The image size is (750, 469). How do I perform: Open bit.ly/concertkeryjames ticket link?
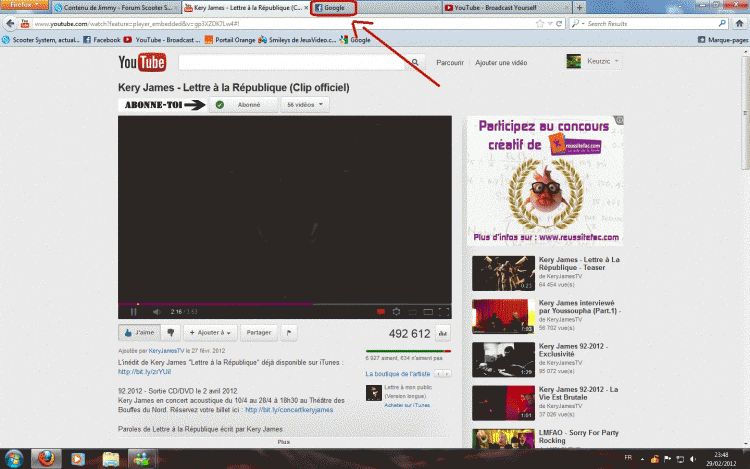tap(289, 410)
